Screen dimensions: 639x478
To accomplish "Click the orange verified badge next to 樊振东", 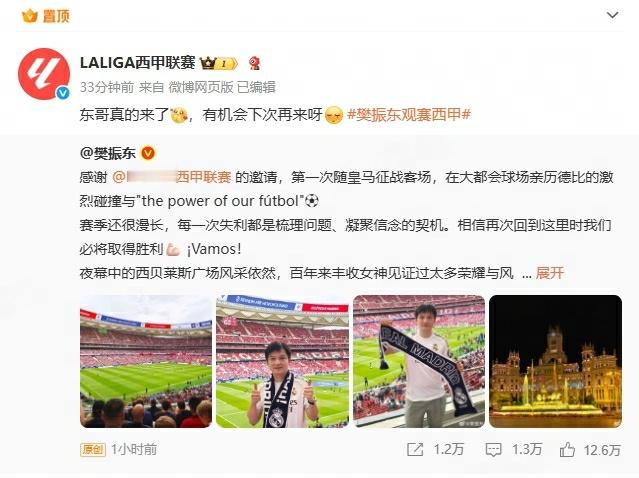I will click(x=148, y=154).
